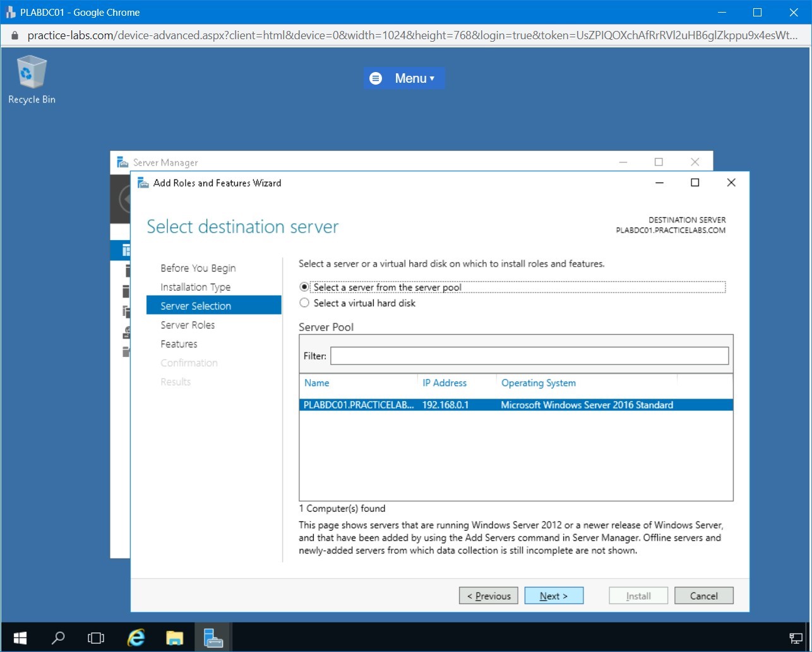Click the Add Roles and Features Wizard title icon
This screenshot has height=652, width=812.
(x=143, y=183)
